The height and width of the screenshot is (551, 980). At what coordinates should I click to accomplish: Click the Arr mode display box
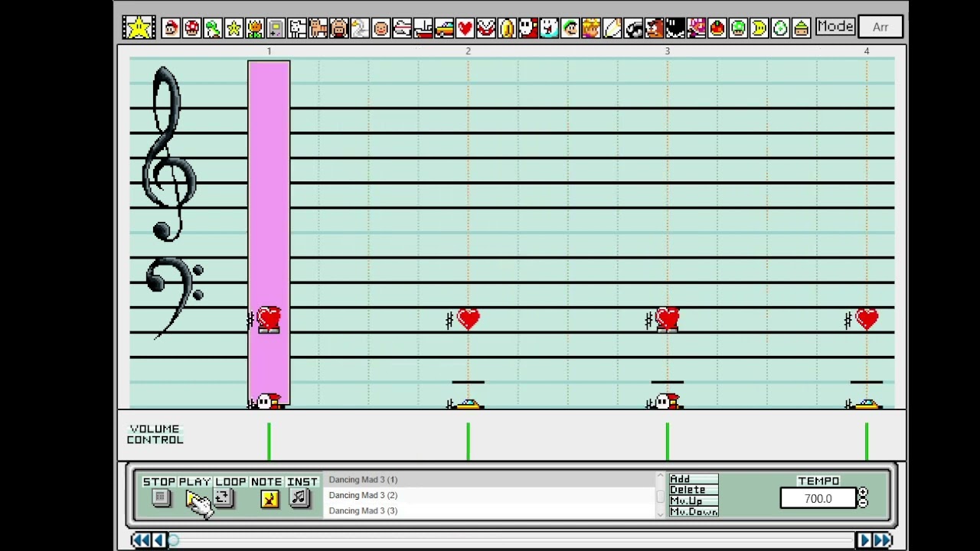tap(880, 27)
